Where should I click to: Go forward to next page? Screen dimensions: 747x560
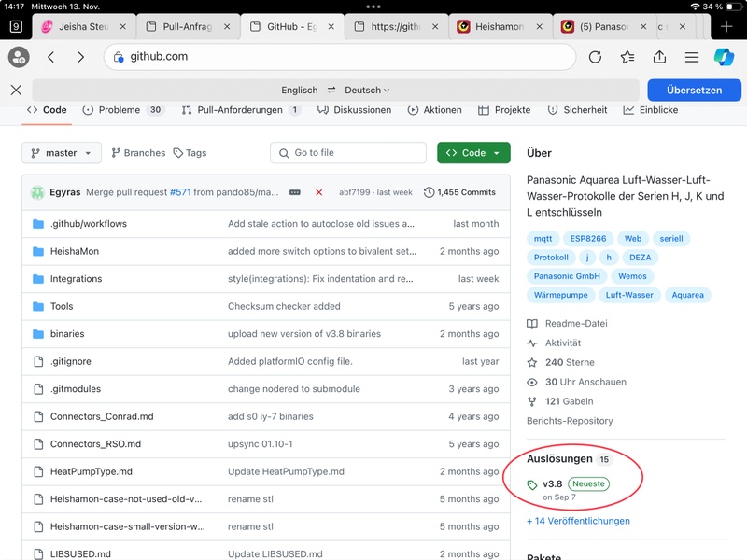click(80, 57)
